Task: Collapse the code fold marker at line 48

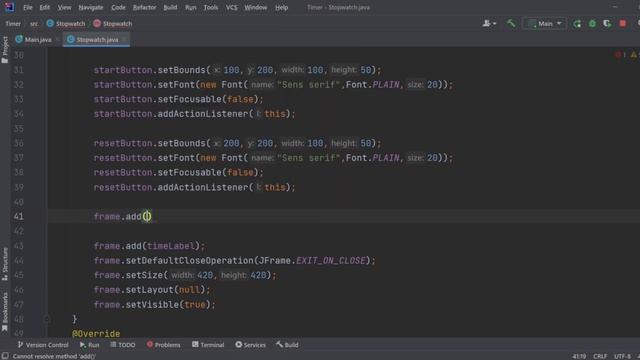Action: [x=47, y=319]
